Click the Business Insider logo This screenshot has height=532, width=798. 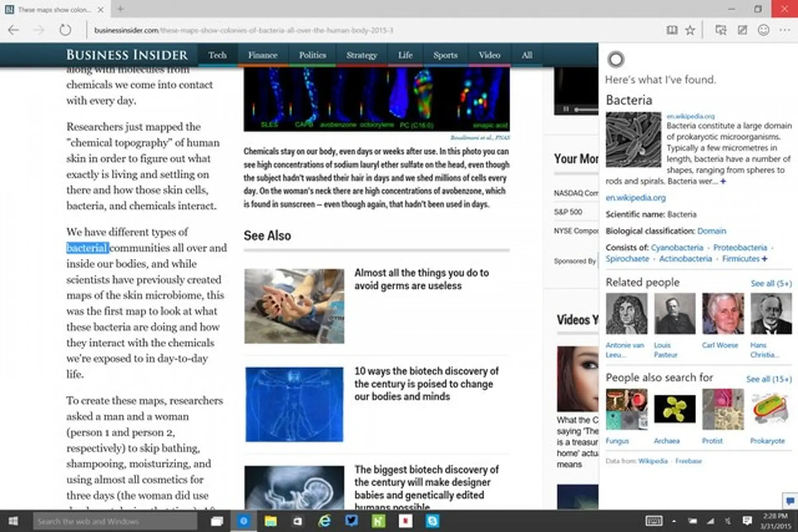point(127,55)
